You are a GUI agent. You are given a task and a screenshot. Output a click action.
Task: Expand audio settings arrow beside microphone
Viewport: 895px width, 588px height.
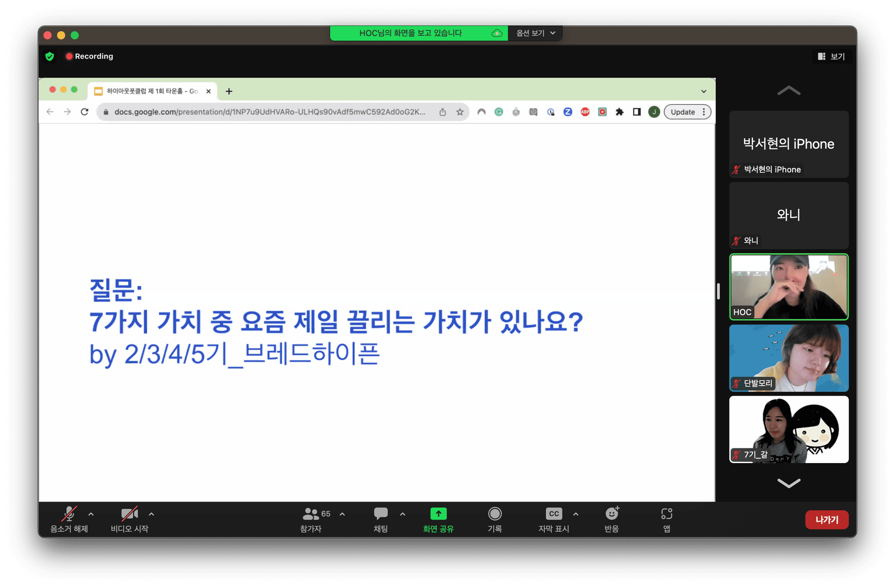click(91, 514)
